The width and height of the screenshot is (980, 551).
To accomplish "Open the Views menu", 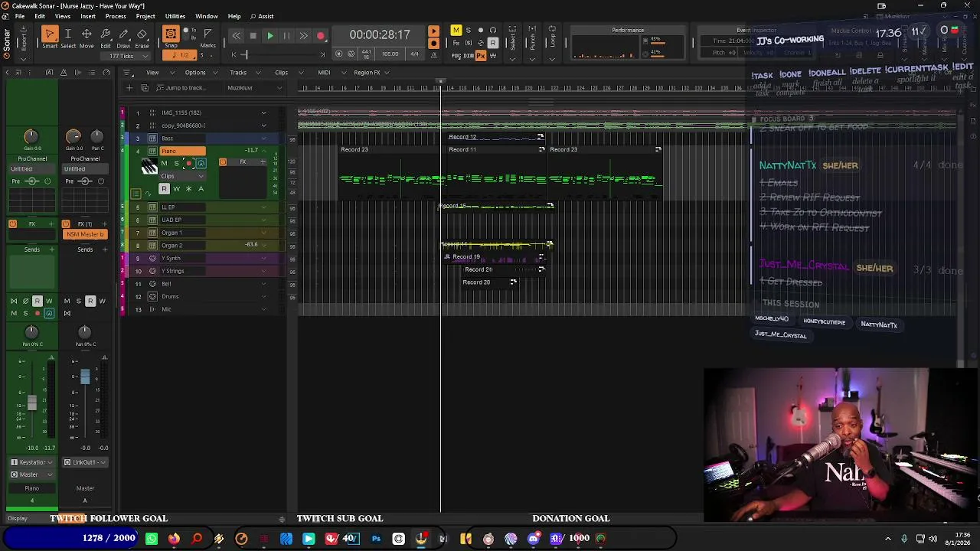I will [63, 16].
